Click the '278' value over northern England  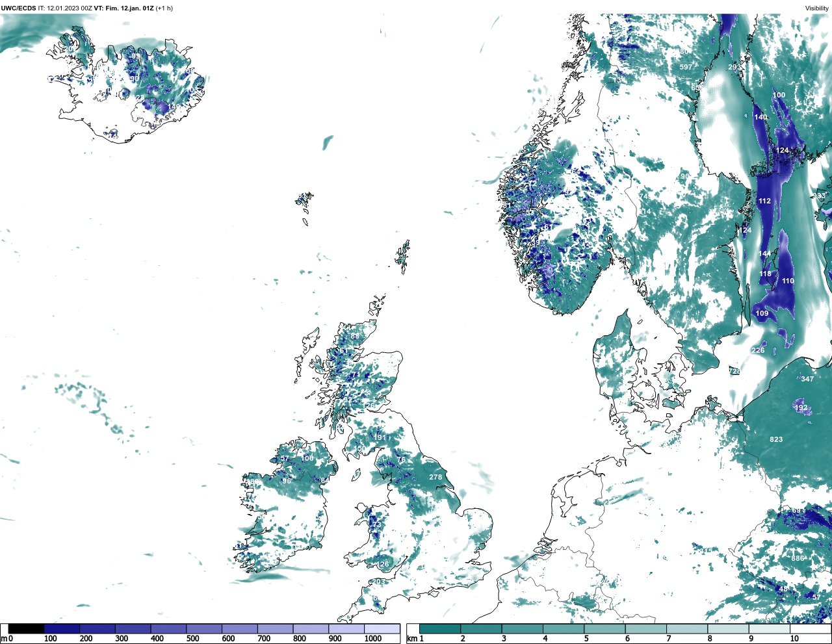point(435,477)
